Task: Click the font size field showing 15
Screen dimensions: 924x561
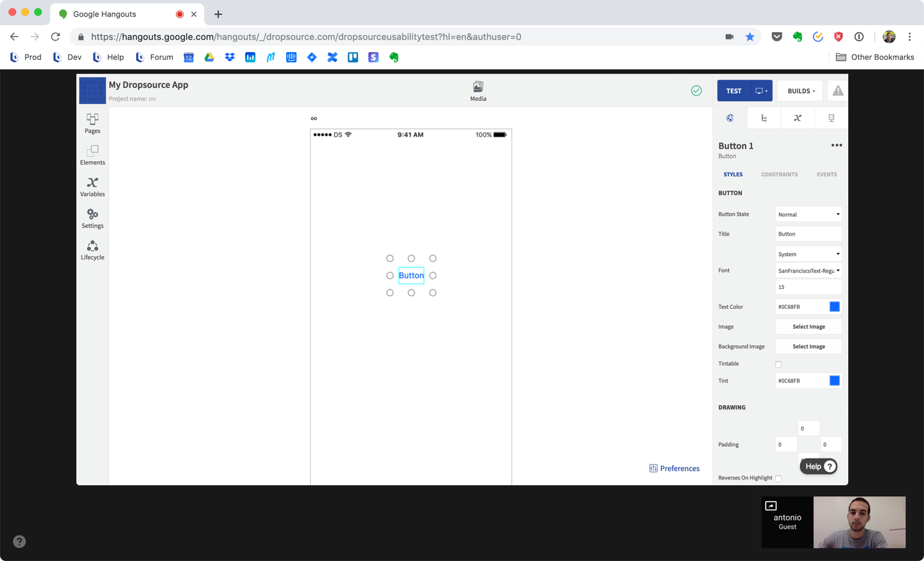Action: point(809,287)
